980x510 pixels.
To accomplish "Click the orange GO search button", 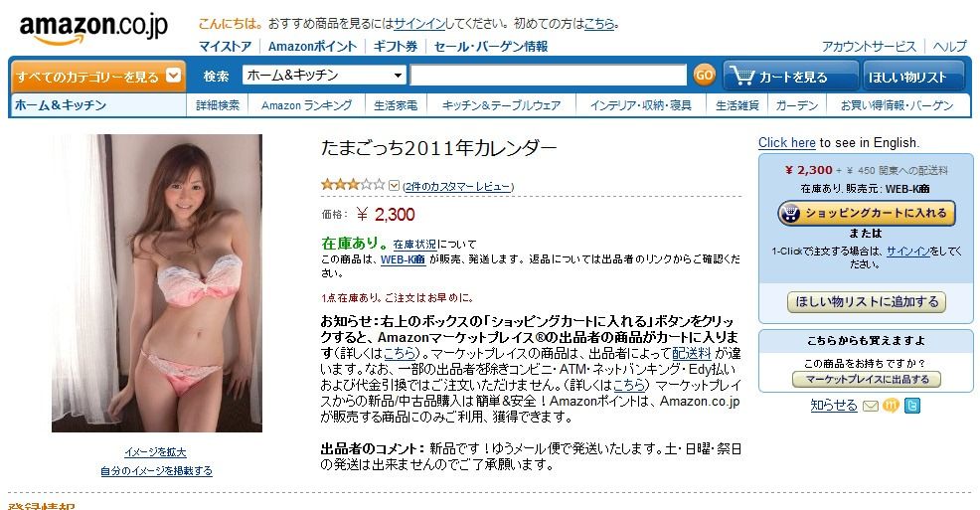I will coord(705,75).
